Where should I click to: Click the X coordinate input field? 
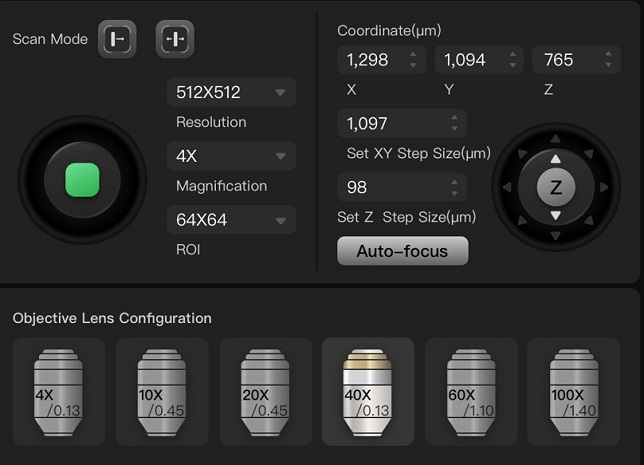372,60
